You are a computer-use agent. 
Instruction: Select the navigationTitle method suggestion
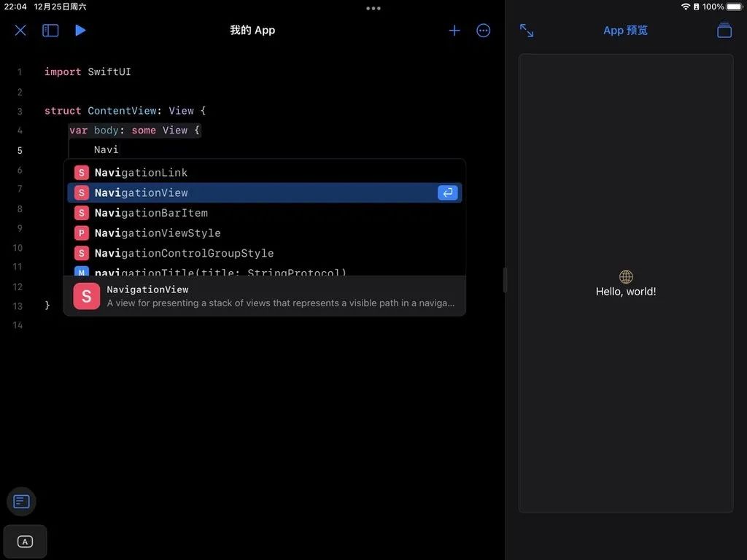point(264,271)
